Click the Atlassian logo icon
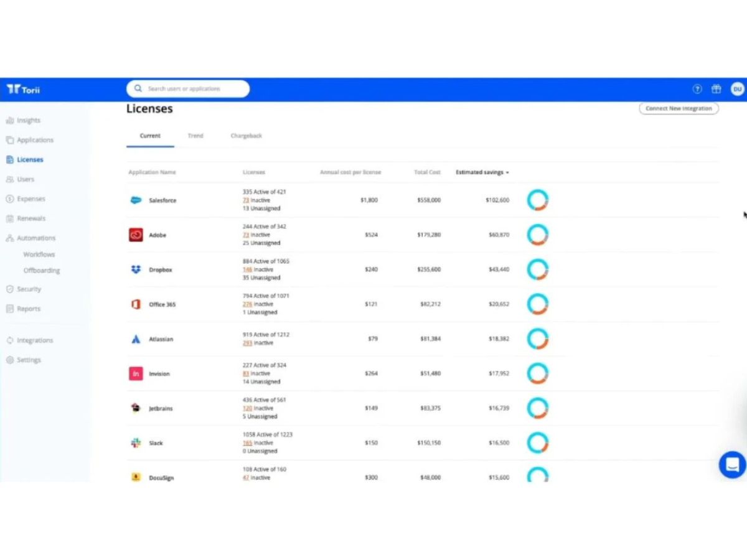The width and height of the screenshot is (747, 560). coord(136,339)
